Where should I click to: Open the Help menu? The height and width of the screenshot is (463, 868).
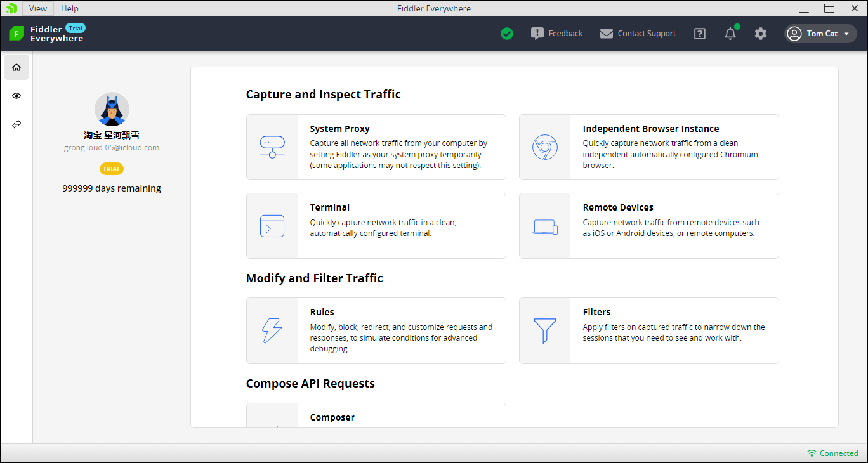coord(70,8)
